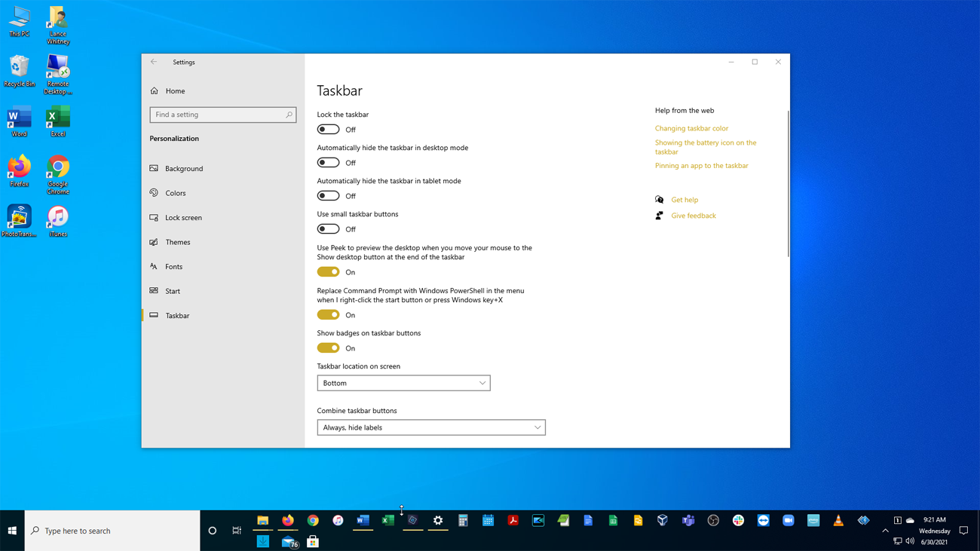Screen dimensions: 980x551
Task: Open Taskbar location on screen dropdown
Action: pyautogui.click(x=404, y=383)
